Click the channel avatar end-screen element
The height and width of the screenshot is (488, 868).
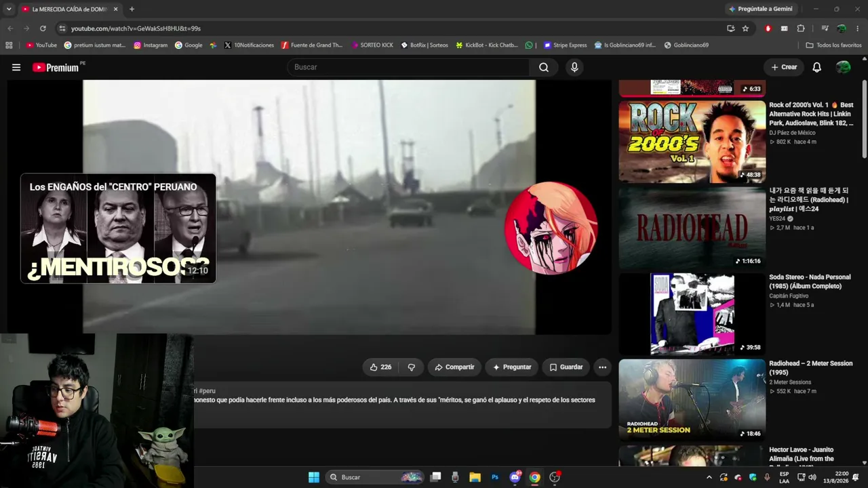[551, 228]
